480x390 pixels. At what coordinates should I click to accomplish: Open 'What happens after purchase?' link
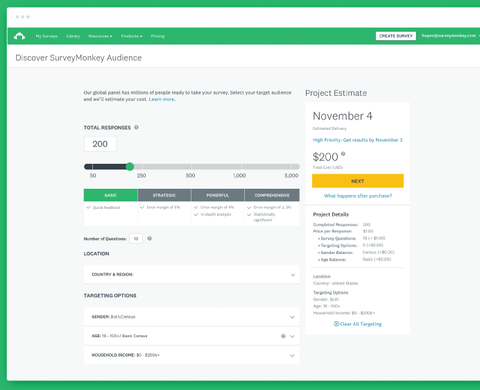pos(358,196)
